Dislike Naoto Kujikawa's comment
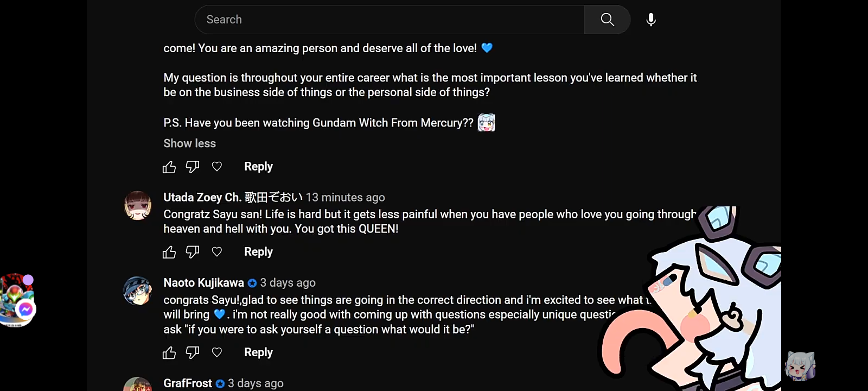The width and height of the screenshot is (868, 391). (x=193, y=353)
